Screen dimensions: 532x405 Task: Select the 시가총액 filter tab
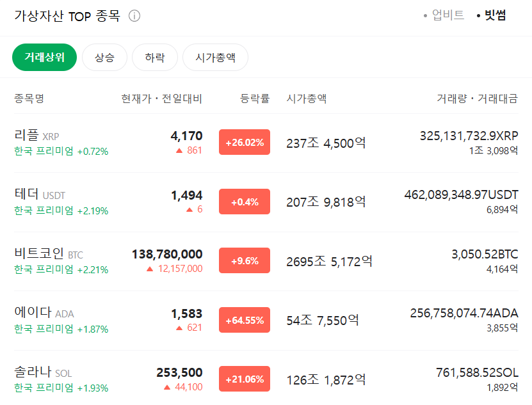215,57
